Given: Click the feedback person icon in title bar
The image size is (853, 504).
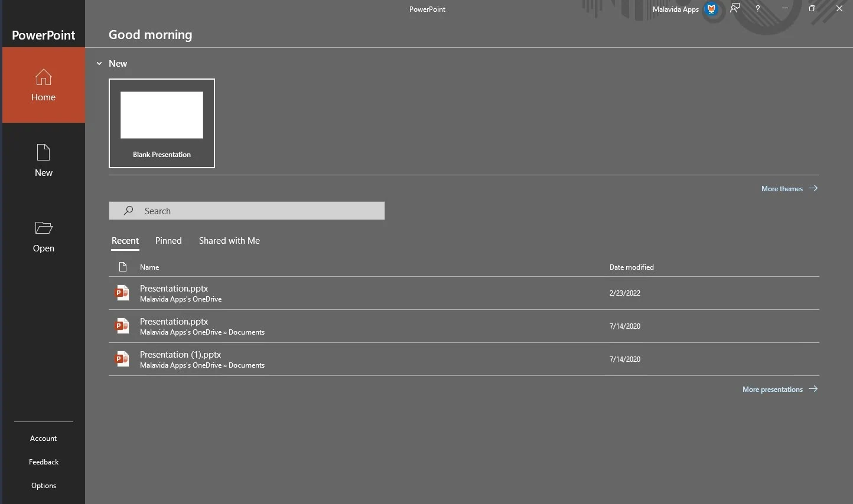Looking at the screenshot, I should [x=735, y=8].
